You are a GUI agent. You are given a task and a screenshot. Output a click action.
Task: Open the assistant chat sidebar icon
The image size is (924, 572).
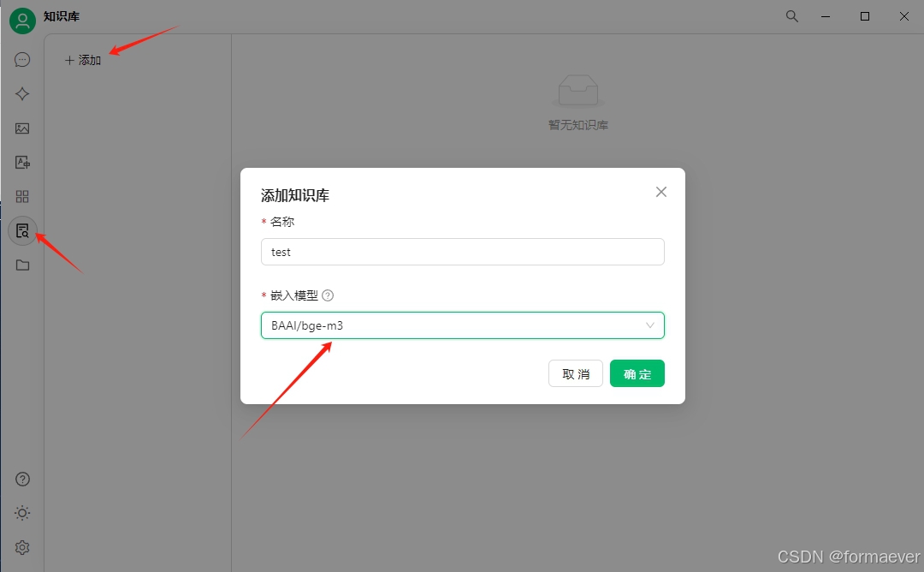(x=22, y=60)
